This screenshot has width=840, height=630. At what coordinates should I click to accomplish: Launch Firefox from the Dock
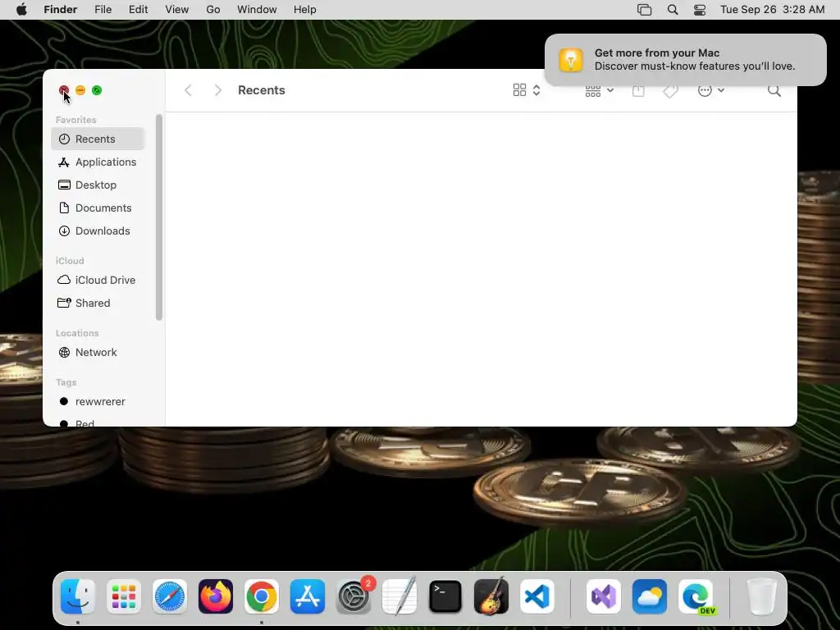tap(216, 596)
